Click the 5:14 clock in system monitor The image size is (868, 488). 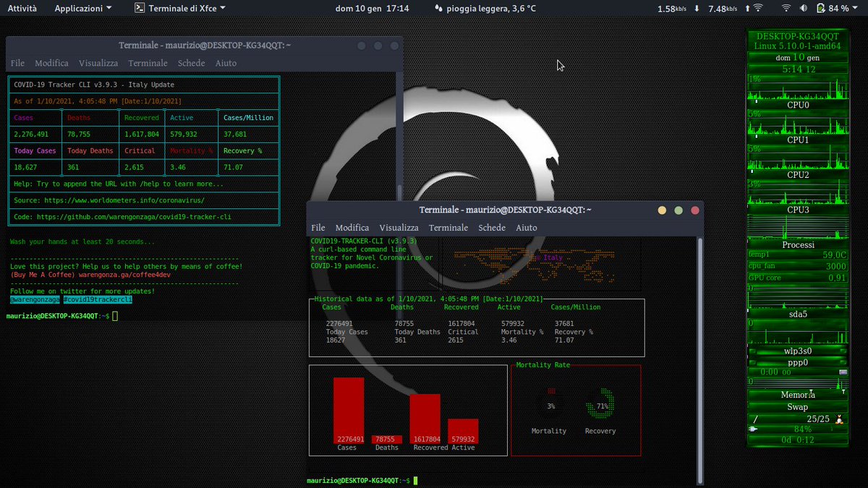tap(797, 69)
